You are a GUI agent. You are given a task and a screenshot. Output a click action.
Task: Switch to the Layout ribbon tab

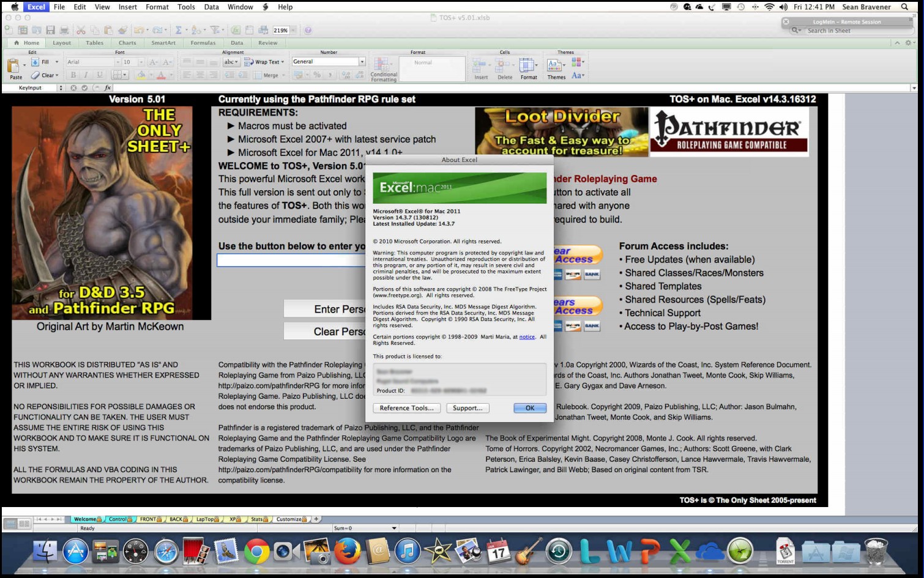pyautogui.click(x=61, y=43)
